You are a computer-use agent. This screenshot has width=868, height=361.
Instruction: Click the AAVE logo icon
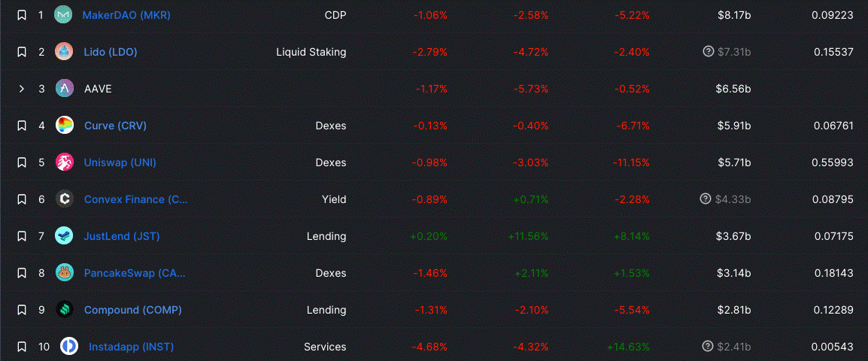64,89
